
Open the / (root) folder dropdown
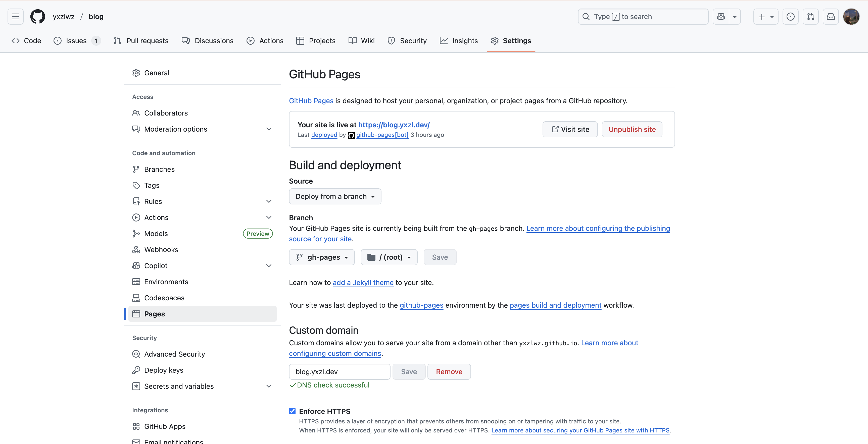tap(389, 257)
